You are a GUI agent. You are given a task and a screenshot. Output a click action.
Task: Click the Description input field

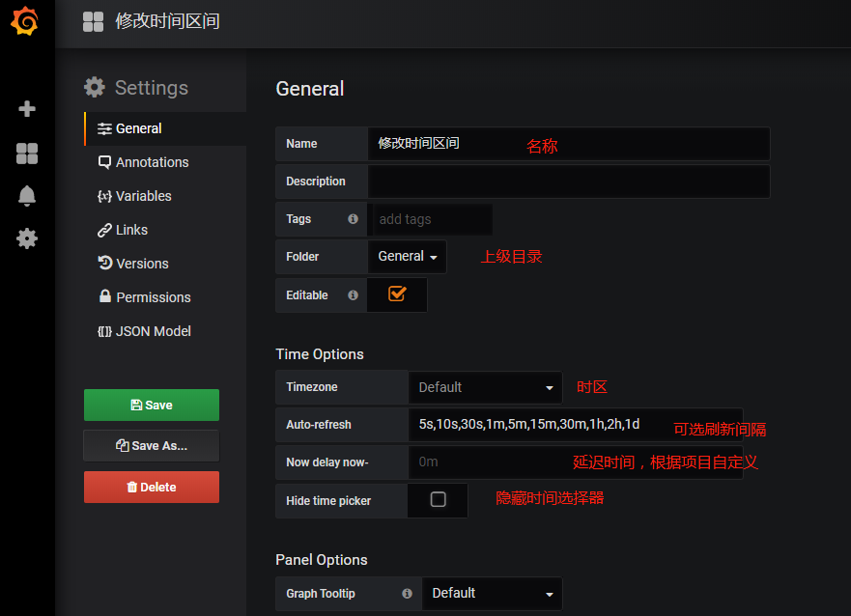(x=569, y=182)
